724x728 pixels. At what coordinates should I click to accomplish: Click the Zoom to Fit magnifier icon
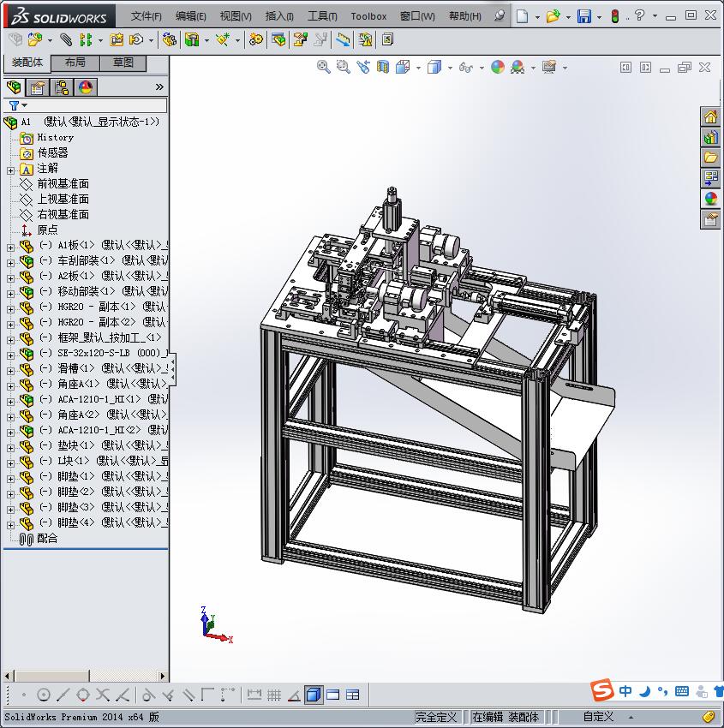coord(323,68)
